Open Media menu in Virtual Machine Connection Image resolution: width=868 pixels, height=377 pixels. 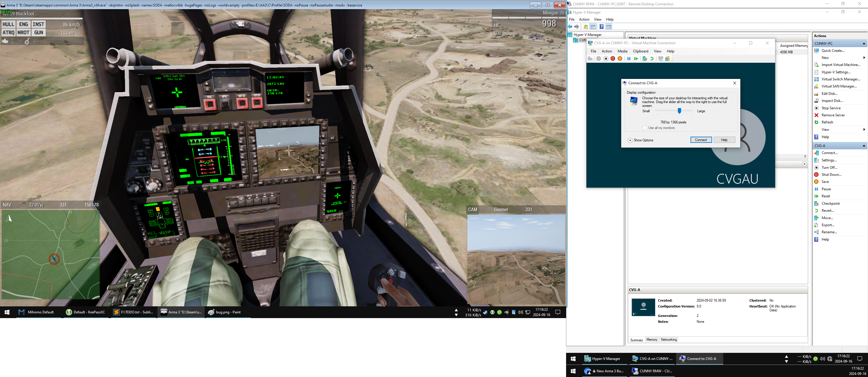[x=622, y=51]
